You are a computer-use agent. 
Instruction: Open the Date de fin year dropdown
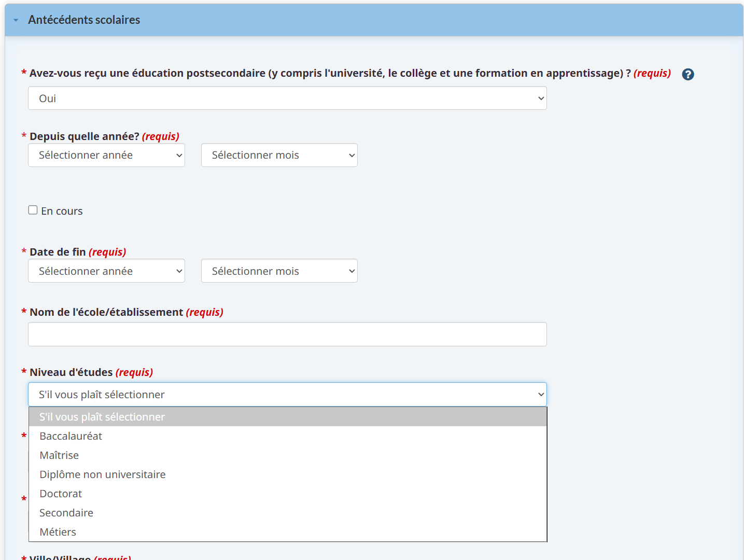point(106,271)
